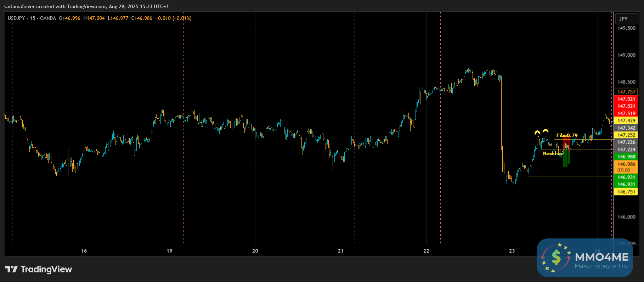Click the OANDA source label in legend

48,18
